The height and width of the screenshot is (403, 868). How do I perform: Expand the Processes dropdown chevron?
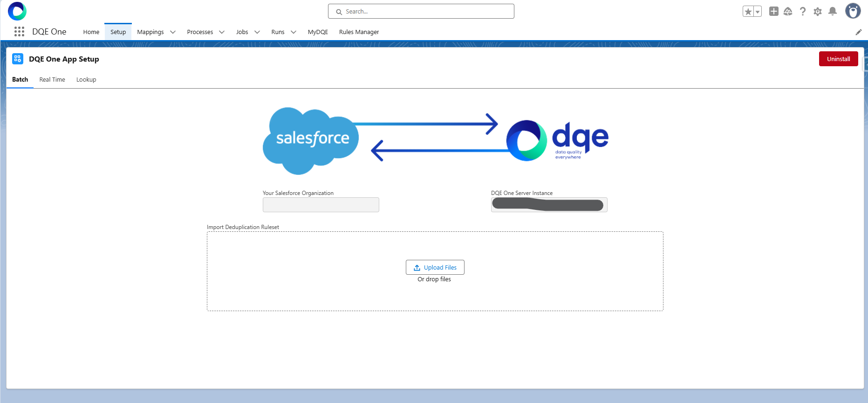(x=222, y=32)
